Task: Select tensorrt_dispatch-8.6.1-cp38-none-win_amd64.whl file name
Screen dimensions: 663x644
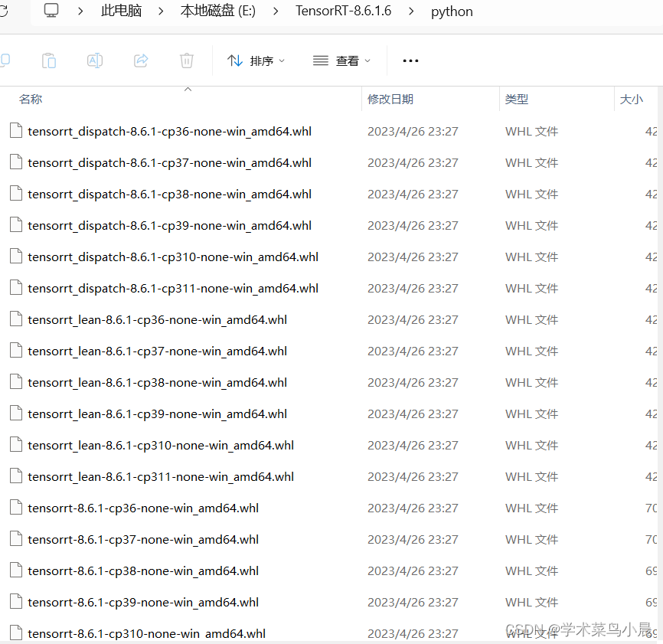Action: pyautogui.click(x=169, y=194)
